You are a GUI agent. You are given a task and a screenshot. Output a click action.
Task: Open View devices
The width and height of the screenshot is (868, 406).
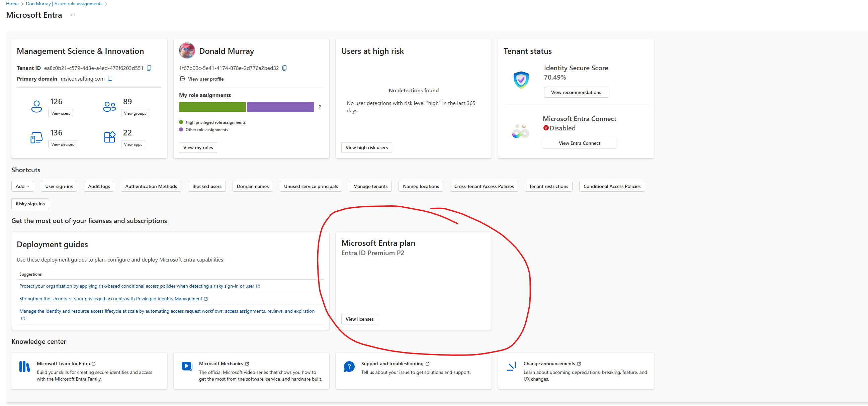click(62, 144)
